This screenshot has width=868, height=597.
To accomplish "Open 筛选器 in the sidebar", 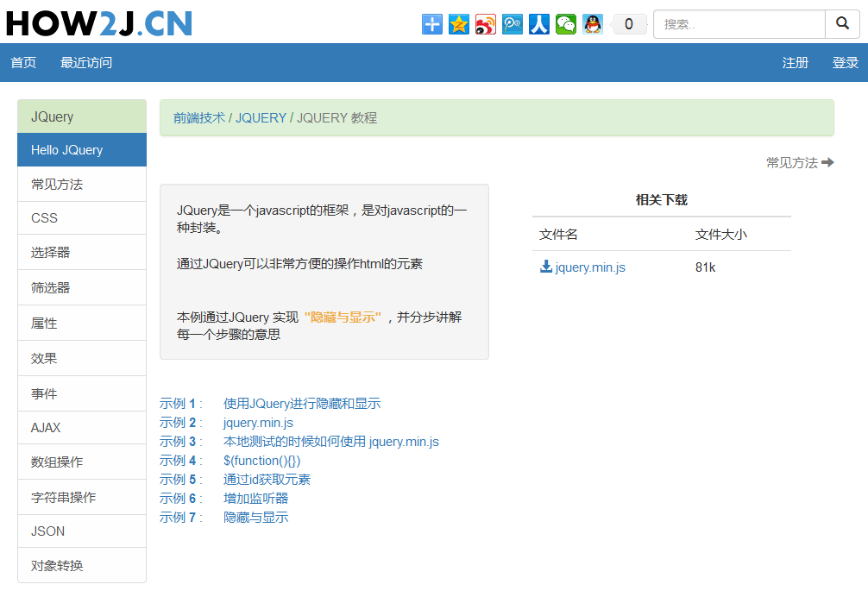I will 82,287.
